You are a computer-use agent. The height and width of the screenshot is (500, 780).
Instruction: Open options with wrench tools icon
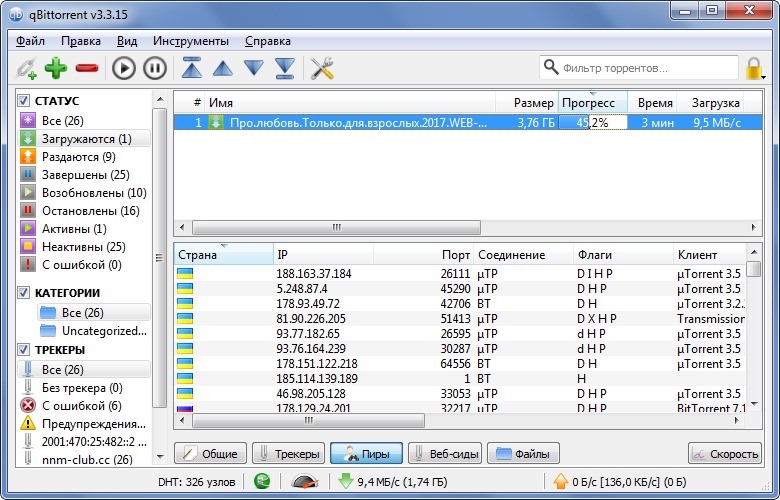click(321, 68)
